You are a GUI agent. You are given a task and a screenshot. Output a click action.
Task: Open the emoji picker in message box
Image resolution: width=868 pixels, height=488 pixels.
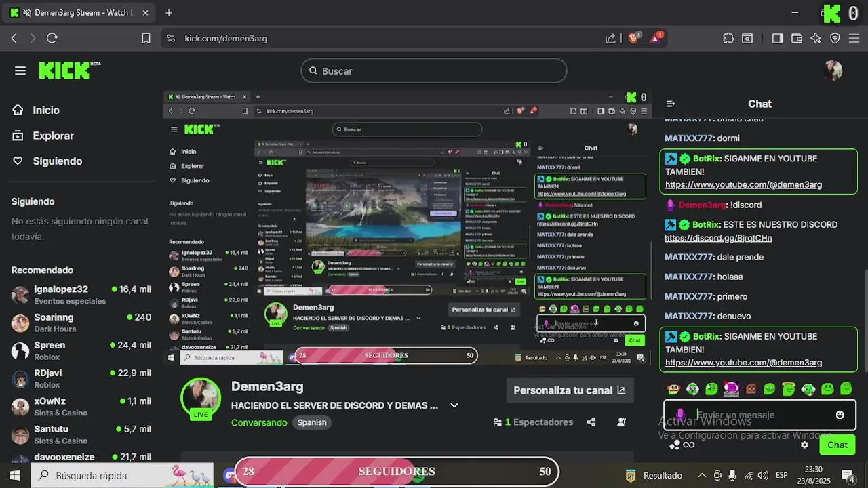point(840,415)
